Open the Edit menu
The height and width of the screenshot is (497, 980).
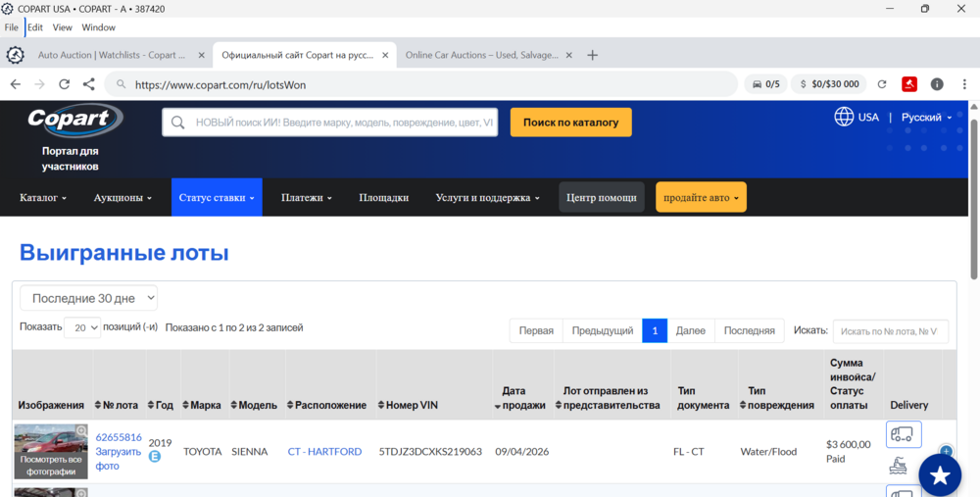point(35,27)
